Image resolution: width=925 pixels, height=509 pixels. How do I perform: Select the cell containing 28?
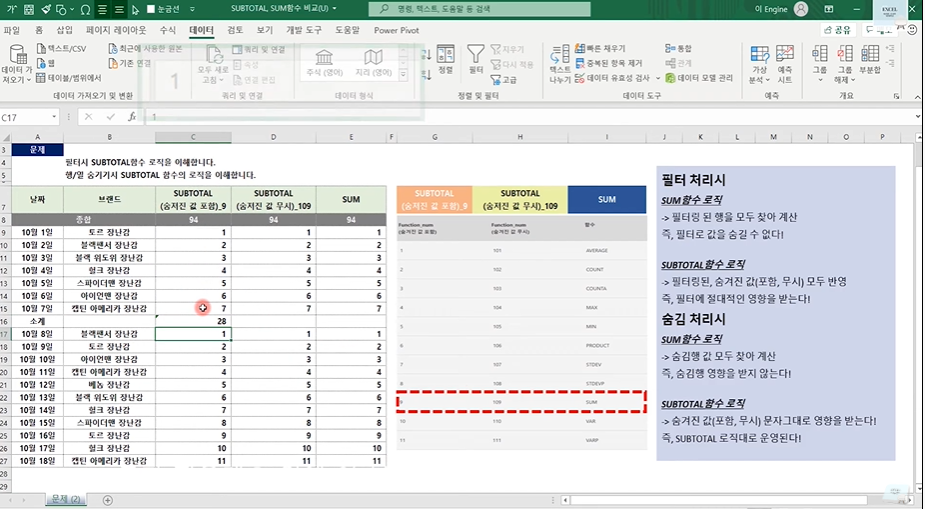tap(193, 321)
